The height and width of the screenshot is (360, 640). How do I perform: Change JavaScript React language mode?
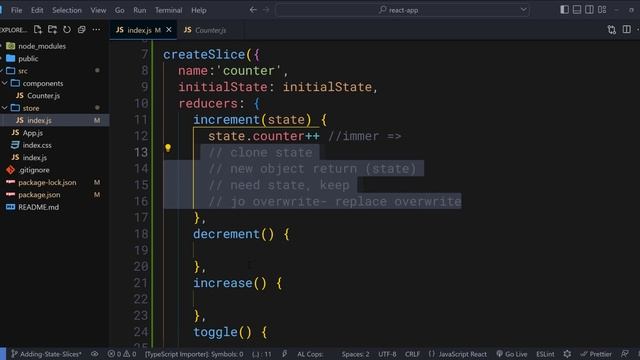click(x=458, y=354)
